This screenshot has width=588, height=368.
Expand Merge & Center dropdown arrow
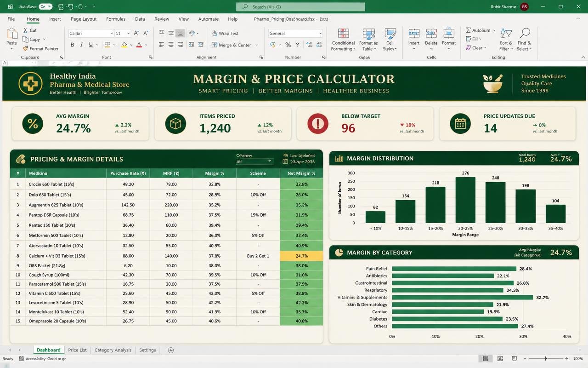256,45
